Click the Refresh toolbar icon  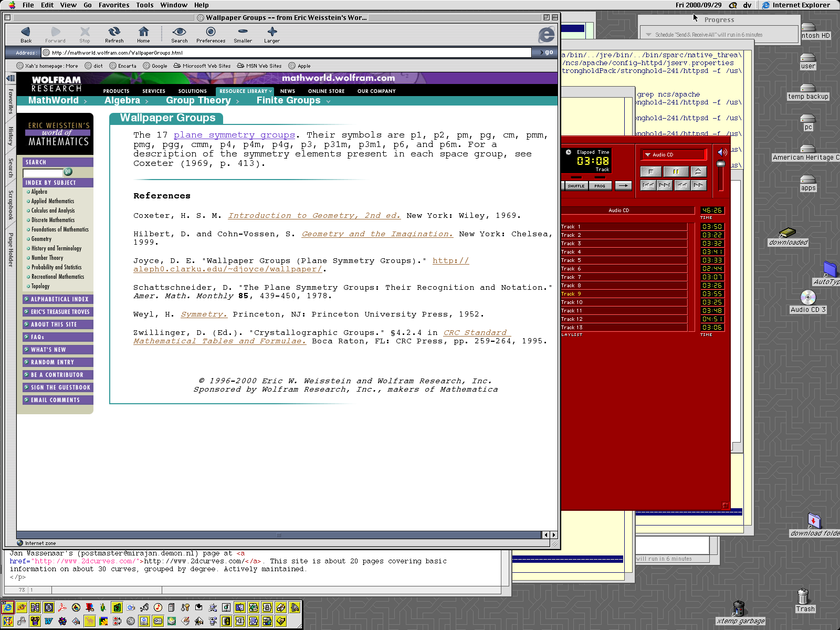(x=114, y=35)
